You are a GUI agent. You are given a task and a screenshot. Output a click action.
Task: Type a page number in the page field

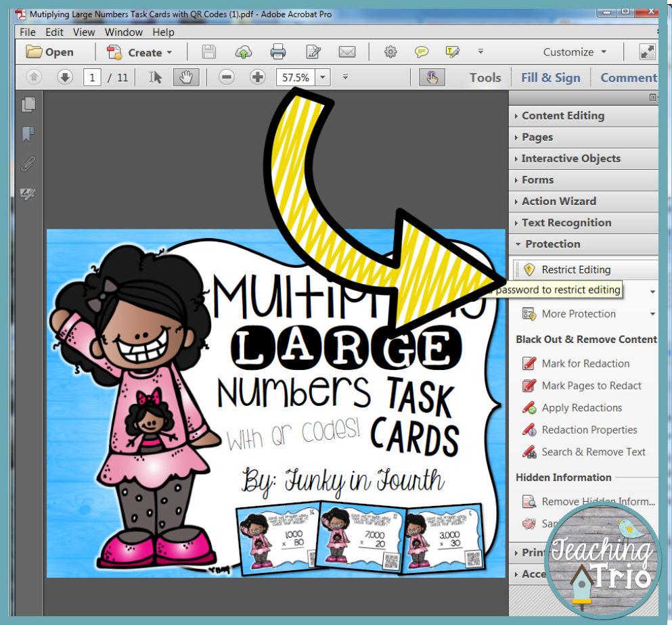(93, 77)
